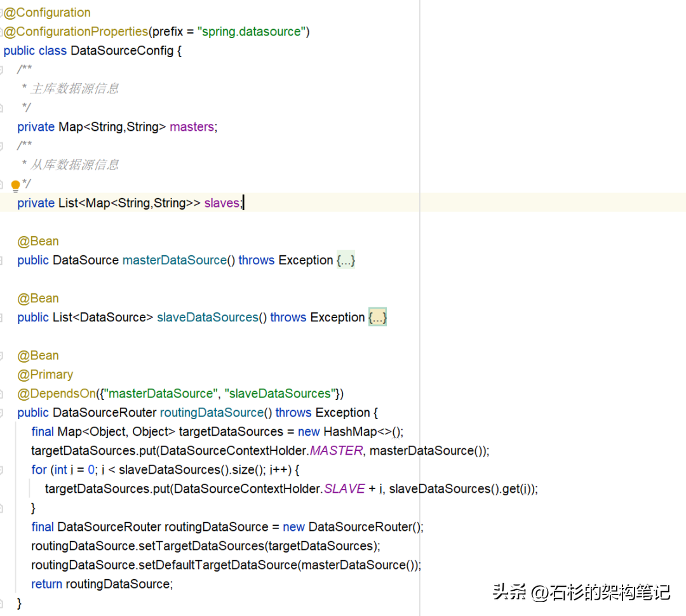Viewport: 686px width, 616px height.
Task: Fold the 从库数据源信息 Javadoc comment in gutter
Action: pyautogui.click(x=2, y=145)
